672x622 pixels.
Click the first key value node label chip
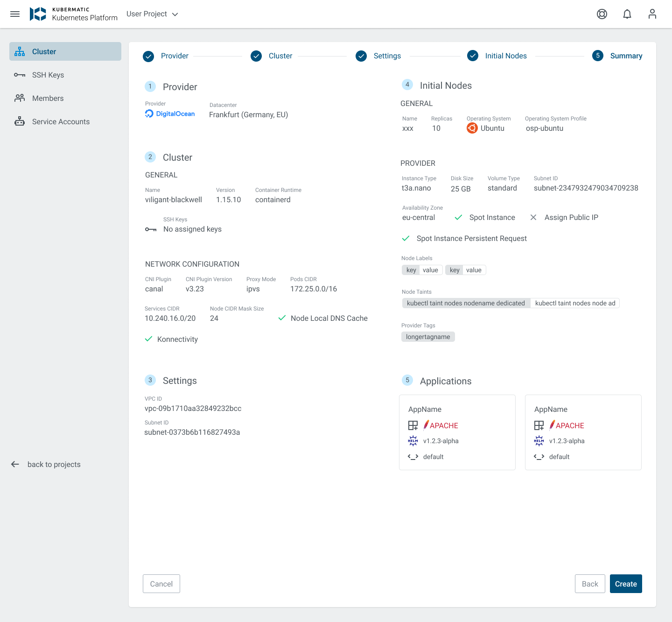(x=422, y=270)
